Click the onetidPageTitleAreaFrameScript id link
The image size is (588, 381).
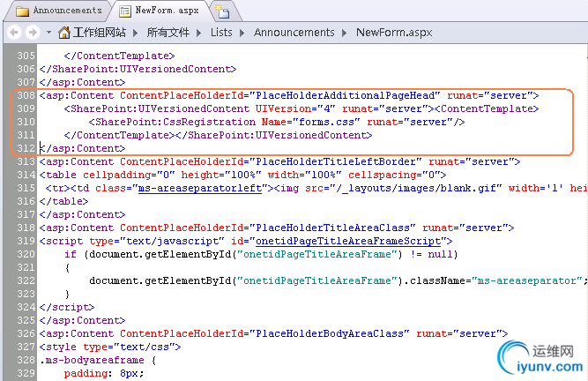pos(348,241)
